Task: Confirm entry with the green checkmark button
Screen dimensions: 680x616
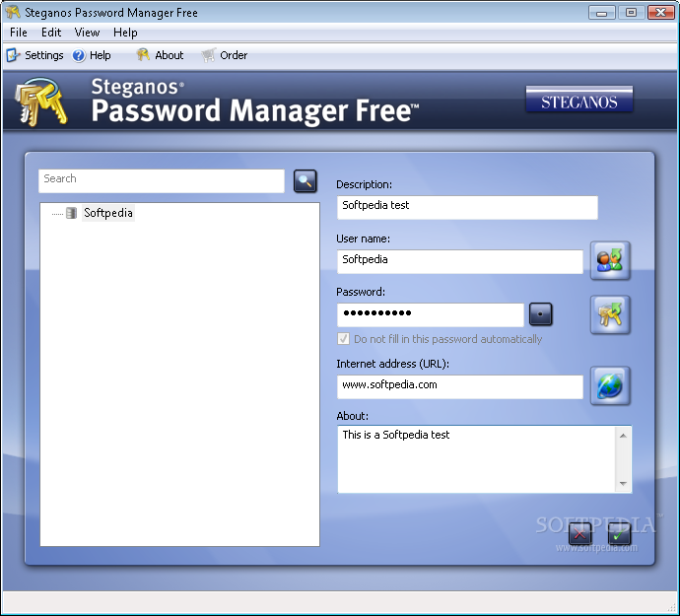Action: [619, 534]
